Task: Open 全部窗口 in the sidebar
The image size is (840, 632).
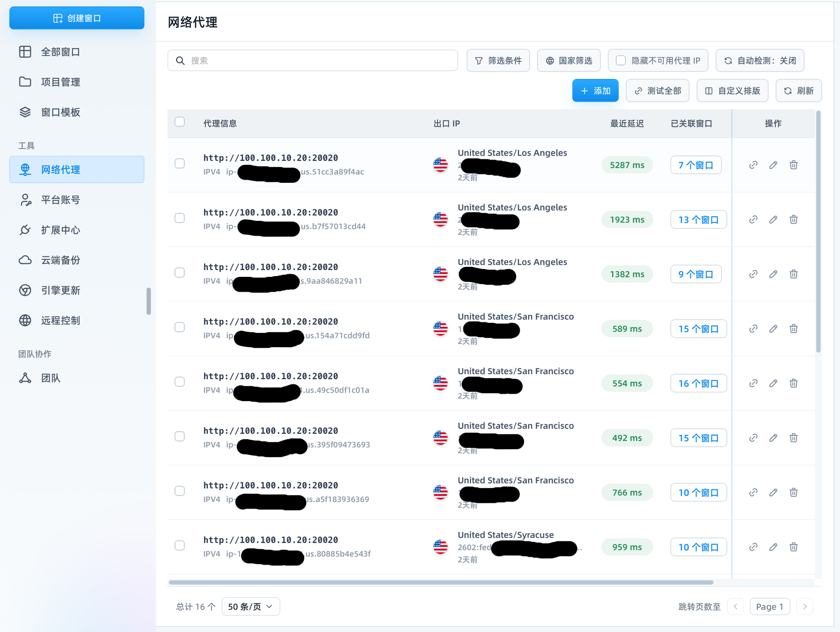Action: click(x=77, y=52)
